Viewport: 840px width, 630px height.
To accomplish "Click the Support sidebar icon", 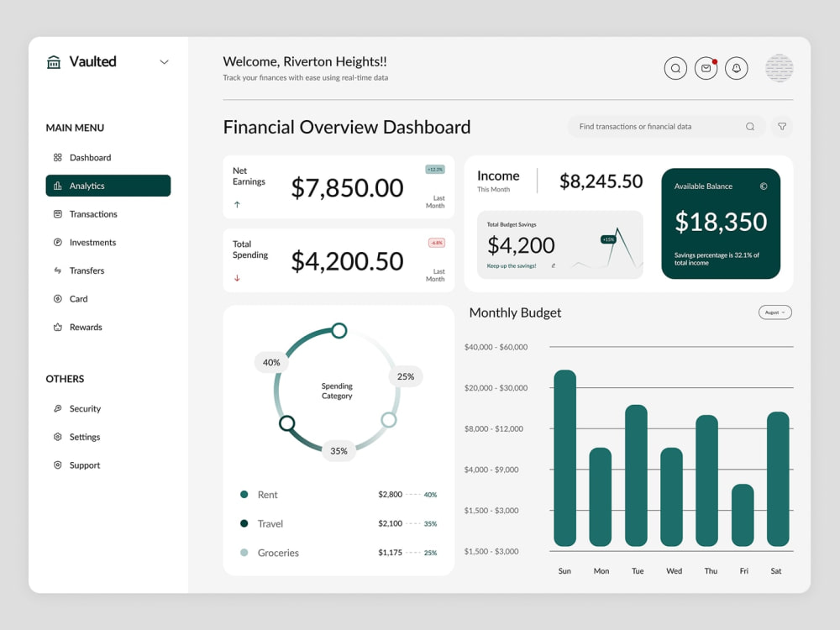I will pyautogui.click(x=57, y=465).
